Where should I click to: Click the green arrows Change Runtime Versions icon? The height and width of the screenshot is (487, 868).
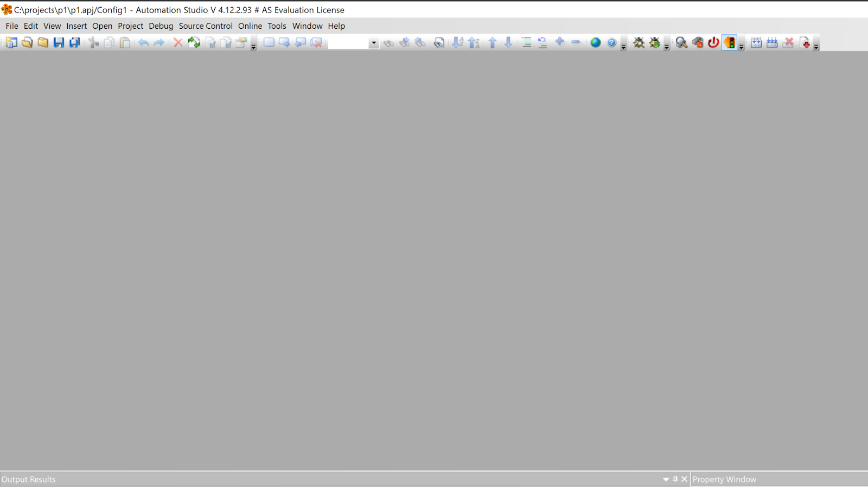[194, 42]
